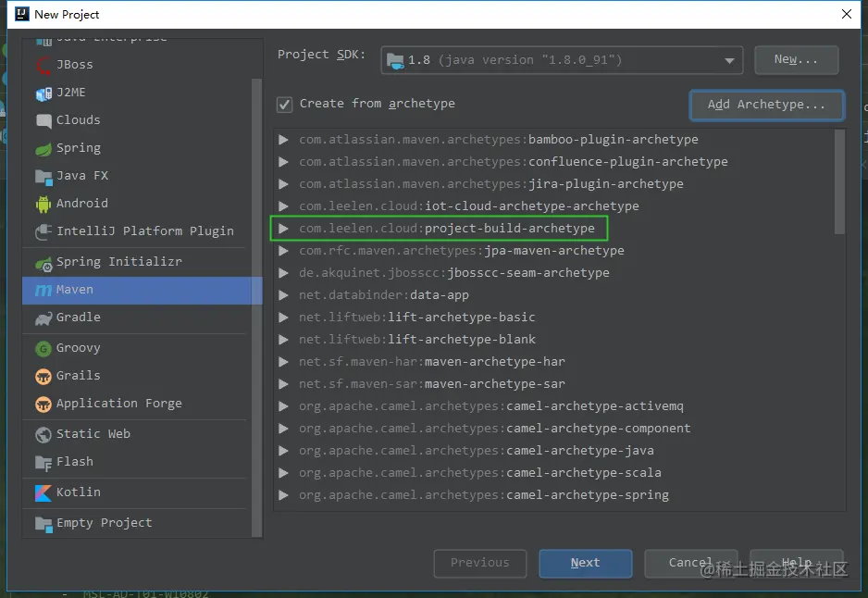868x598 pixels.
Task: Expand maven-archetype-har node
Action: pos(283,362)
